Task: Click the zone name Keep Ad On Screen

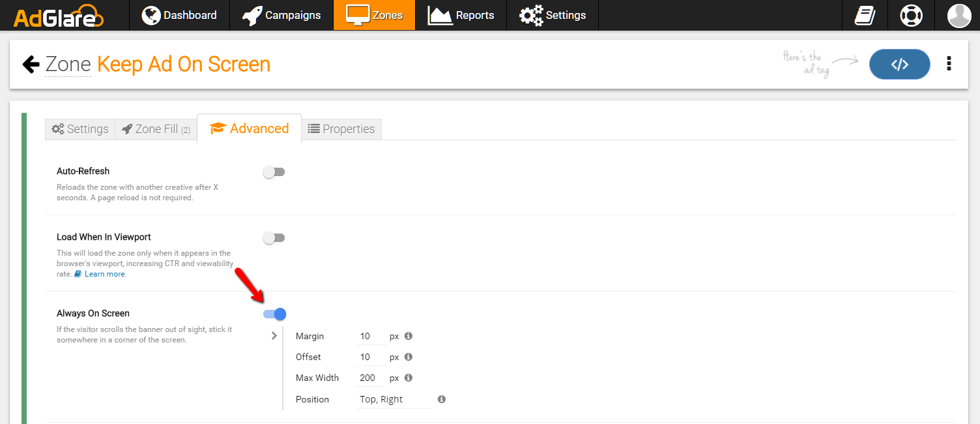Action: click(x=184, y=64)
